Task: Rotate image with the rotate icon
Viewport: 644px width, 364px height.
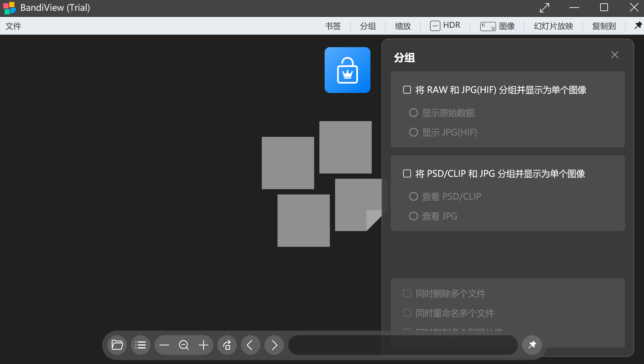Action: (x=227, y=345)
